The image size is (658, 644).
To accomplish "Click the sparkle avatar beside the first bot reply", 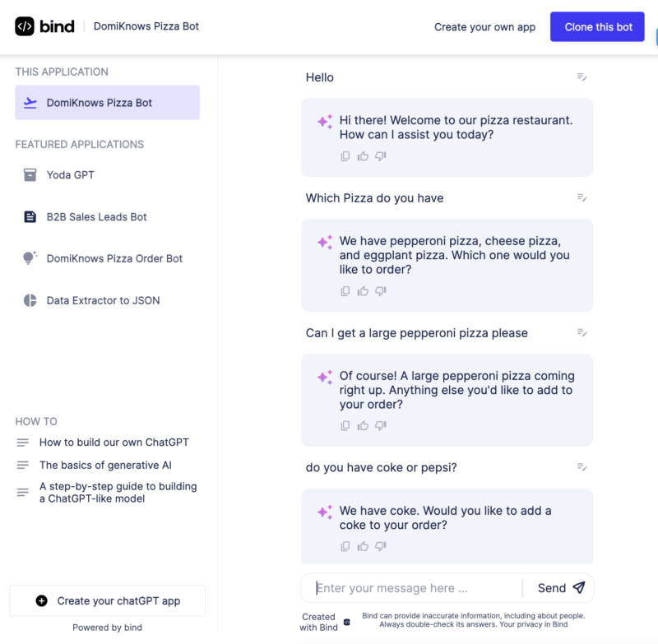I will (324, 120).
